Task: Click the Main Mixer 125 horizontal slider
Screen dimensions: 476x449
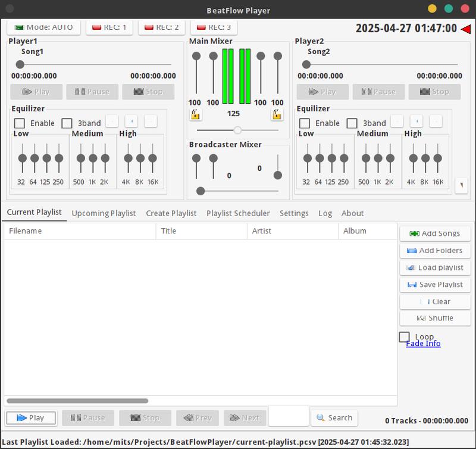Action: click(237, 130)
